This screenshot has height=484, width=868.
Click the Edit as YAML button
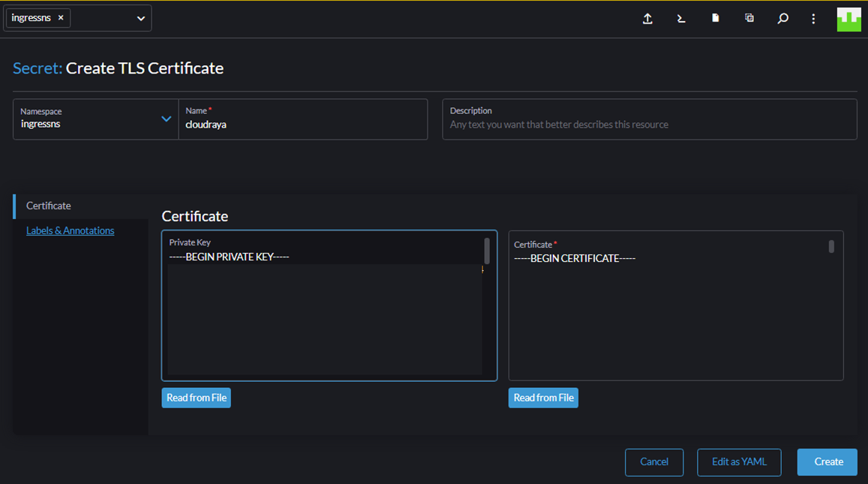[x=739, y=461]
